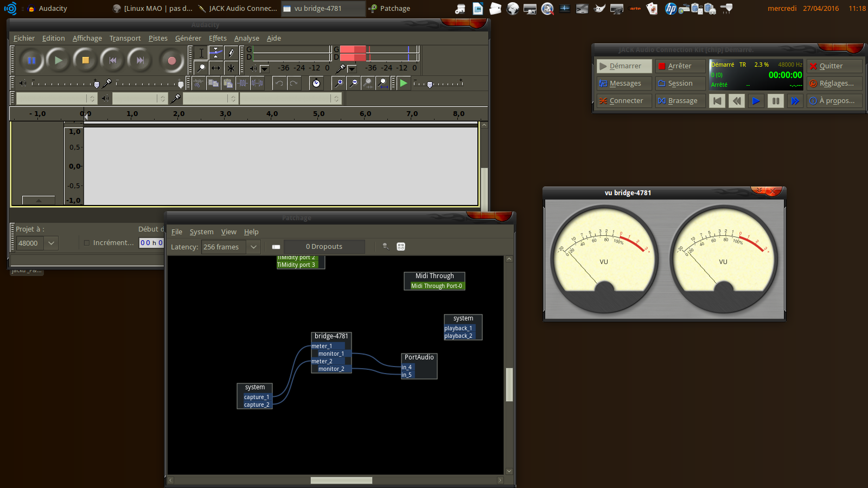Image resolution: width=868 pixels, height=488 pixels.
Task: Select the Draw pencil tool
Action: click(x=231, y=53)
